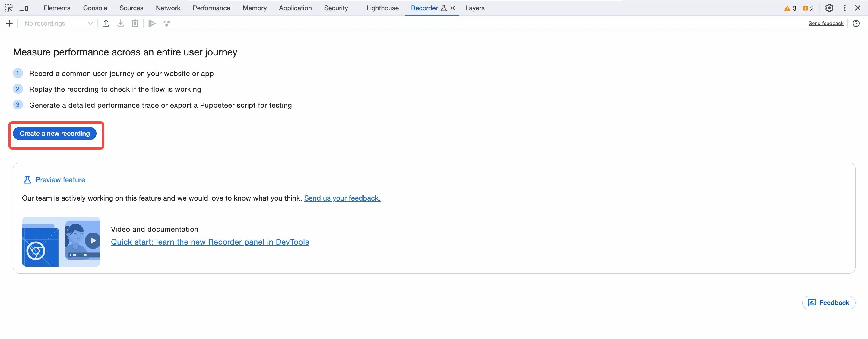This screenshot has width=868, height=339.
Task: Open the Send us your feedback link
Action: (342, 198)
